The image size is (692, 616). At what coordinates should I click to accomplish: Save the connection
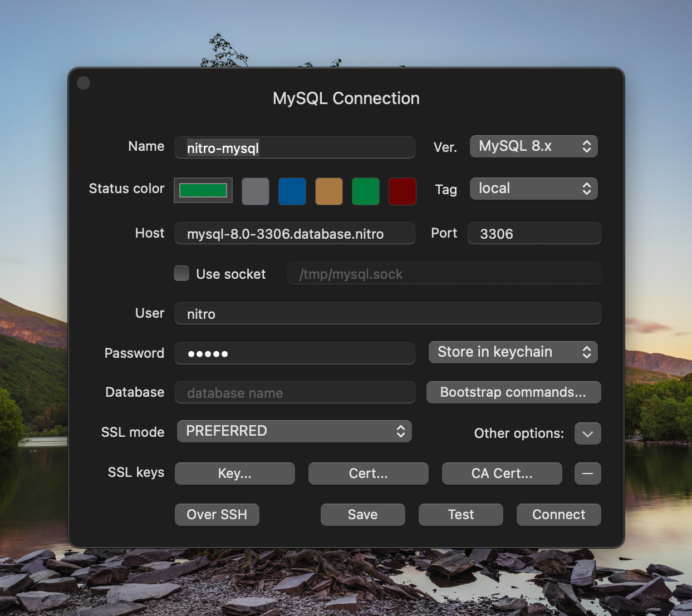point(363,515)
